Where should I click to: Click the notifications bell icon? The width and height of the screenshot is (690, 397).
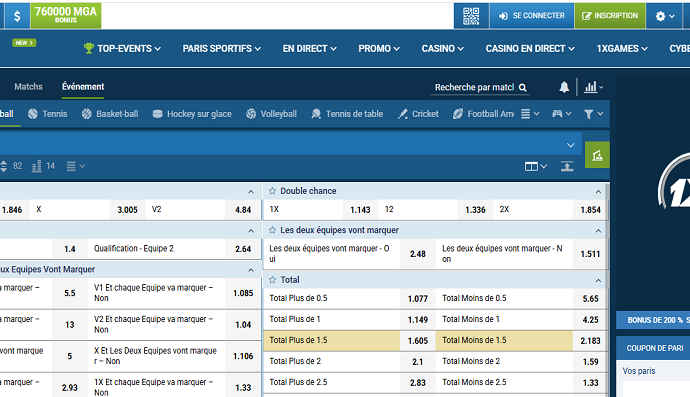tap(564, 87)
